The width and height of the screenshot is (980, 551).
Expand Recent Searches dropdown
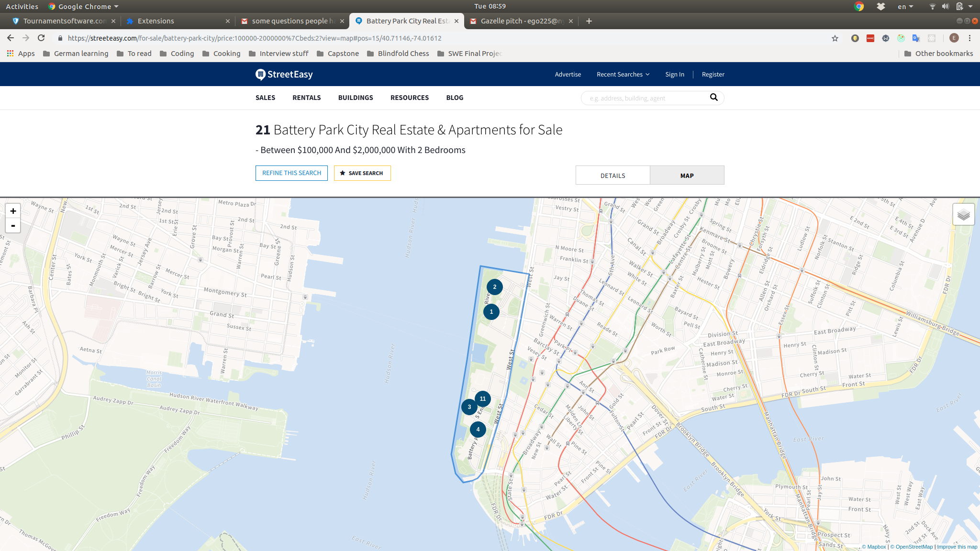pyautogui.click(x=623, y=75)
